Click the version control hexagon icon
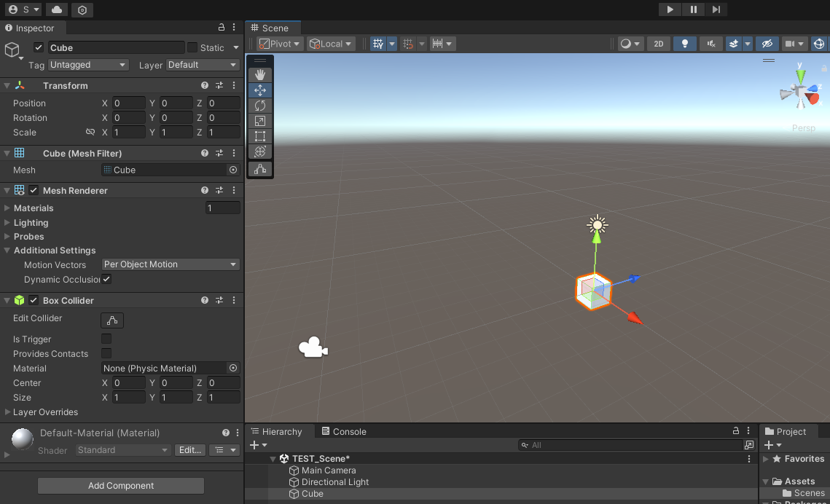The image size is (830, 504). [82, 9]
